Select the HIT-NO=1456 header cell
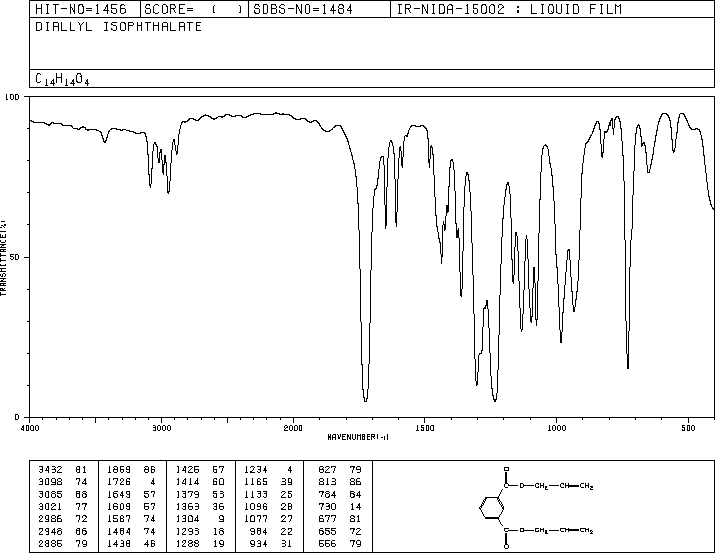715x553 pixels. [85, 9]
